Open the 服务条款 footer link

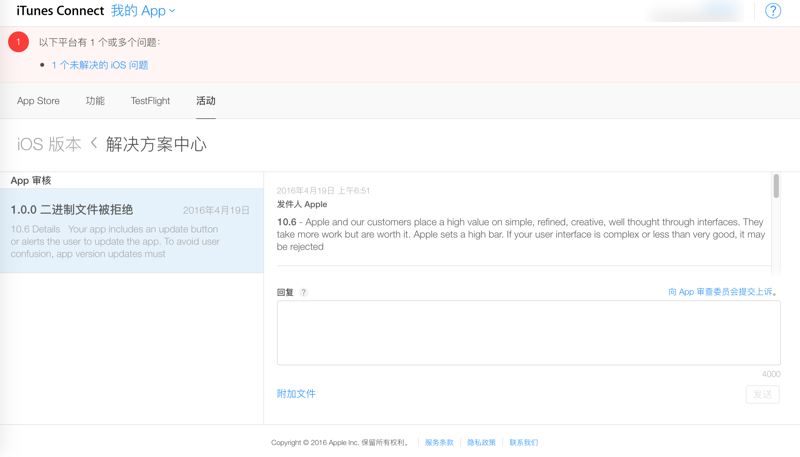439,442
